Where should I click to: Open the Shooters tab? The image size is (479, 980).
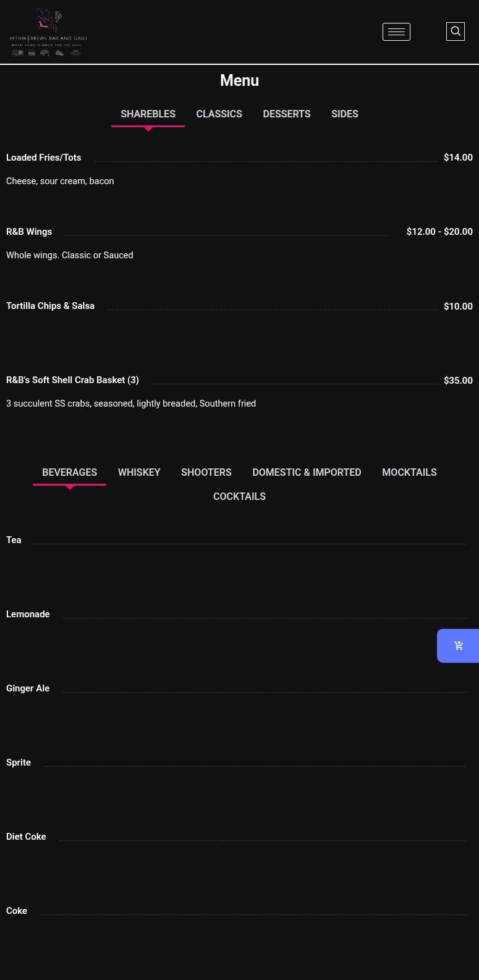(206, 473)
